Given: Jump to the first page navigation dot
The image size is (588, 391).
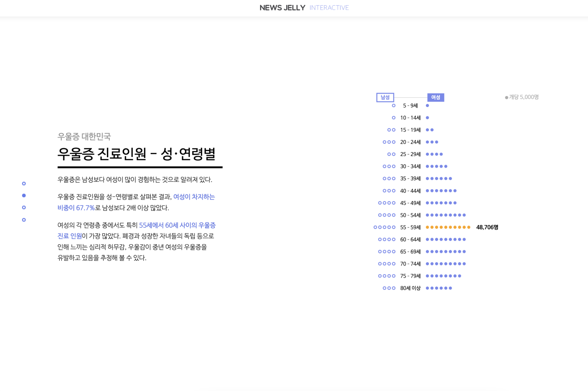Looking at the screenshot, I should tap(24, 183).
